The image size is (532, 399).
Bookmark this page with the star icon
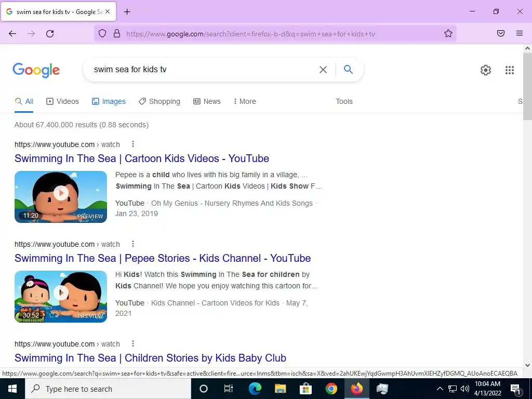pos(448,33)
